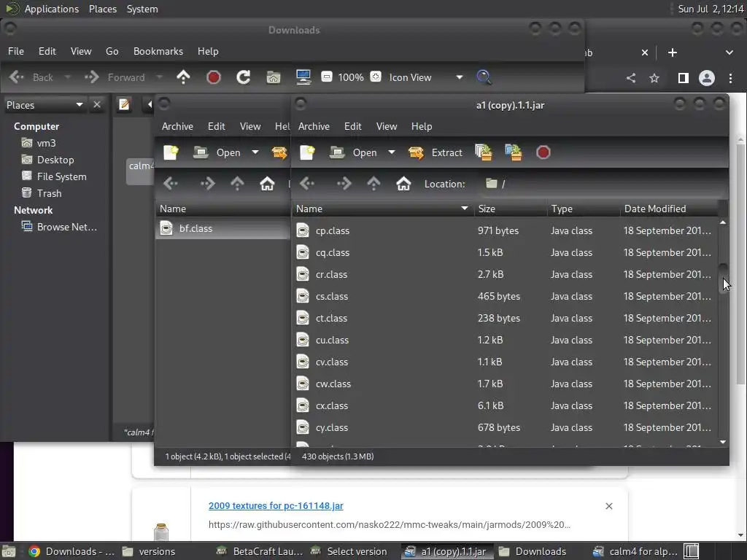The height and width of the screenshot is (560, 747).
Task: Sort by the Size column header
Action: click(x=510, y=209)
